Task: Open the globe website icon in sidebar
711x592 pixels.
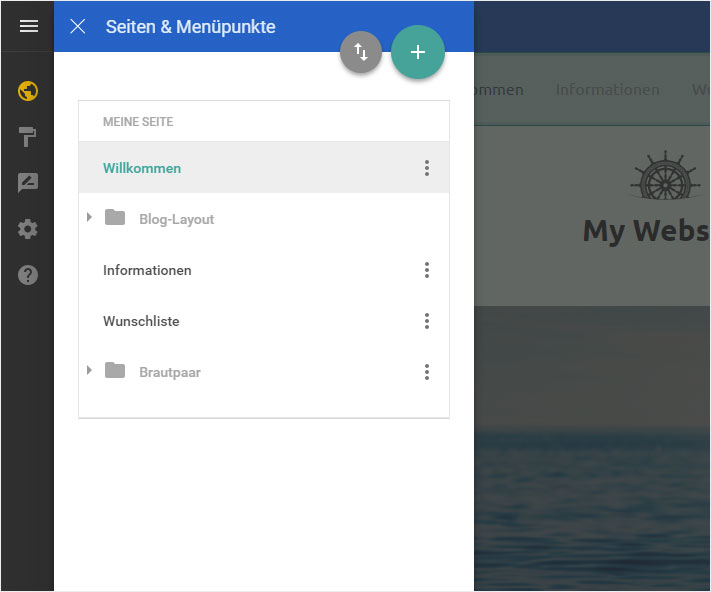Action: 28,91
